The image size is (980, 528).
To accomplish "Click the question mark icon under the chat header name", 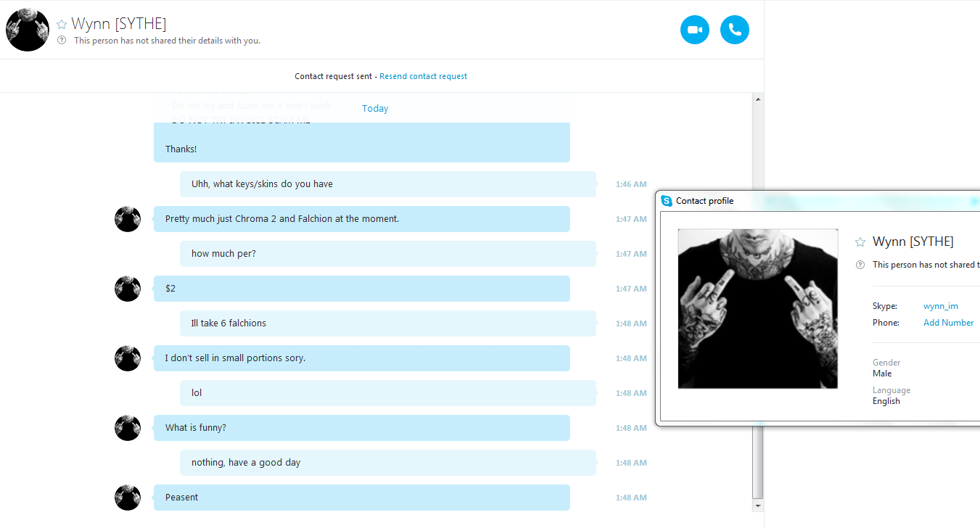I will [62, 41].
